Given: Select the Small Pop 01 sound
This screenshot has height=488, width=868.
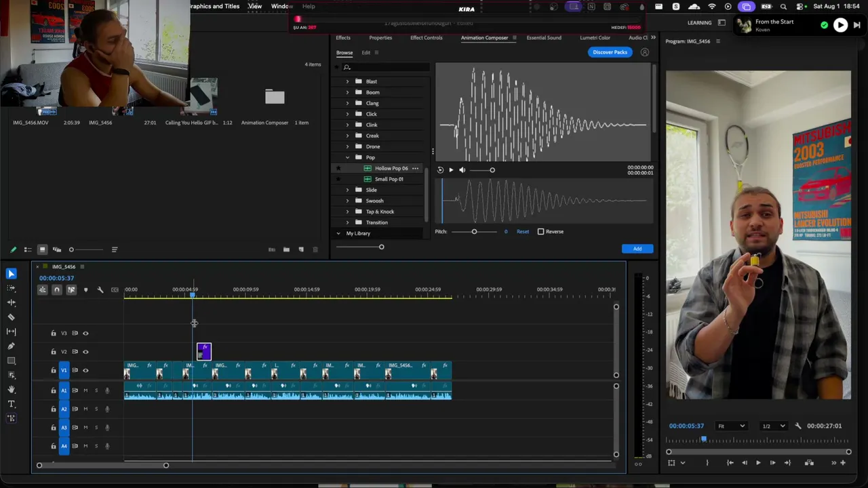Looking at the screenshot, I should point(389,179).
